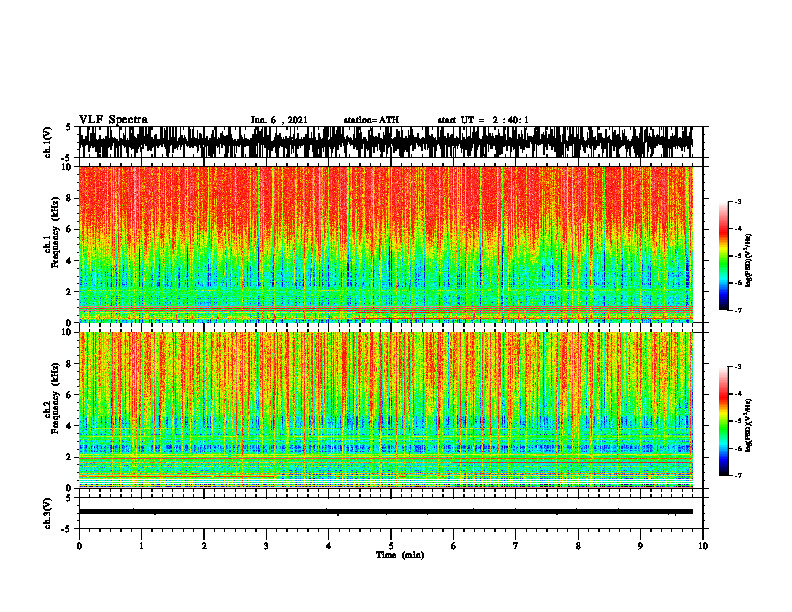Click the ch.2 colour bar log(PSD) unit label
The width and height of the screenshot is (792, 612).
tap(749, 426)
